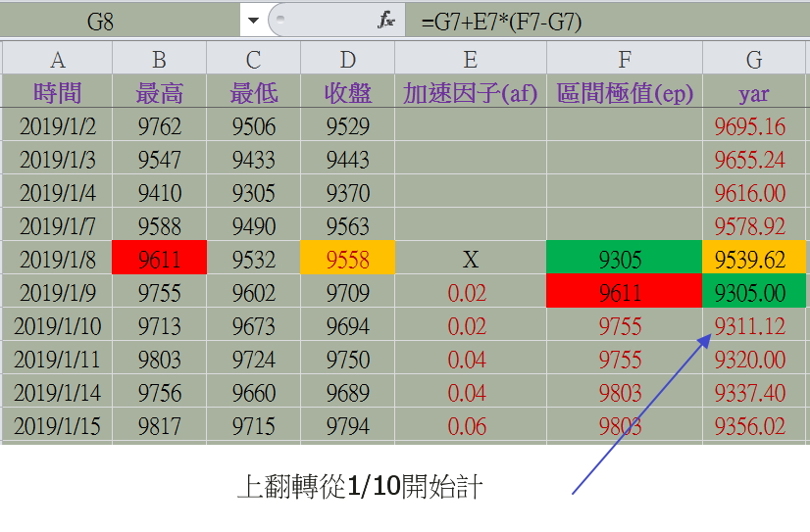810x532 pixels.
Task: Click the Name Box showing G8
Action: [x=120, y=22]
